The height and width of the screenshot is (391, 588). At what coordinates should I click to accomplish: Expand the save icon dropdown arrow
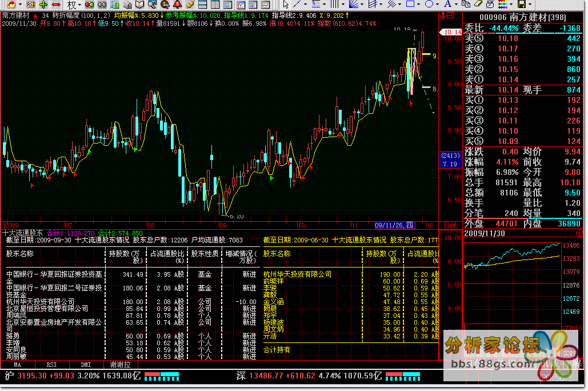530,4
